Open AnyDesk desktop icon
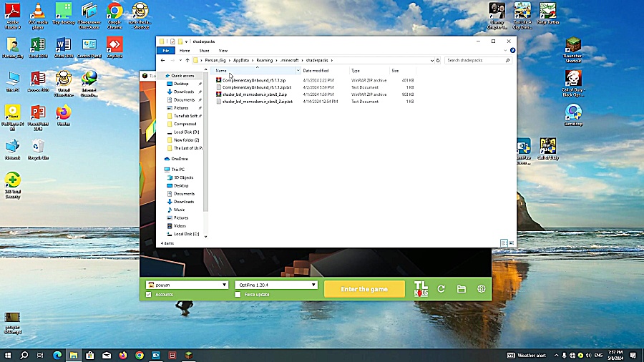The width and height of the screenshot is (644, 362). point(114,48)
